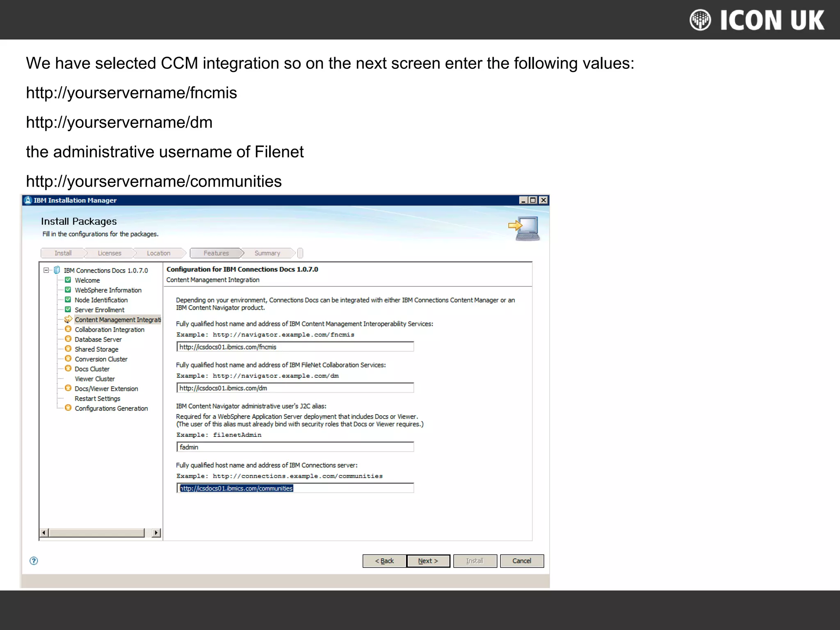Click the check icon beside Node Identification

pos(68,299)
